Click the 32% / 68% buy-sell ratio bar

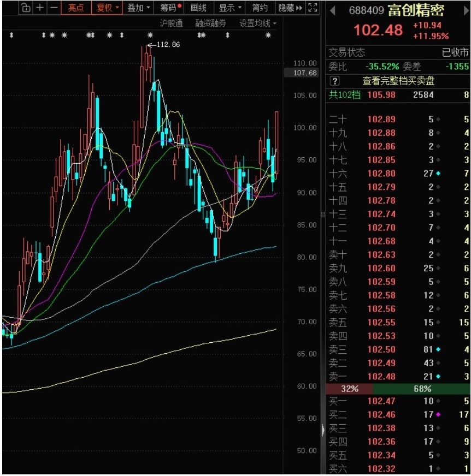398,389
